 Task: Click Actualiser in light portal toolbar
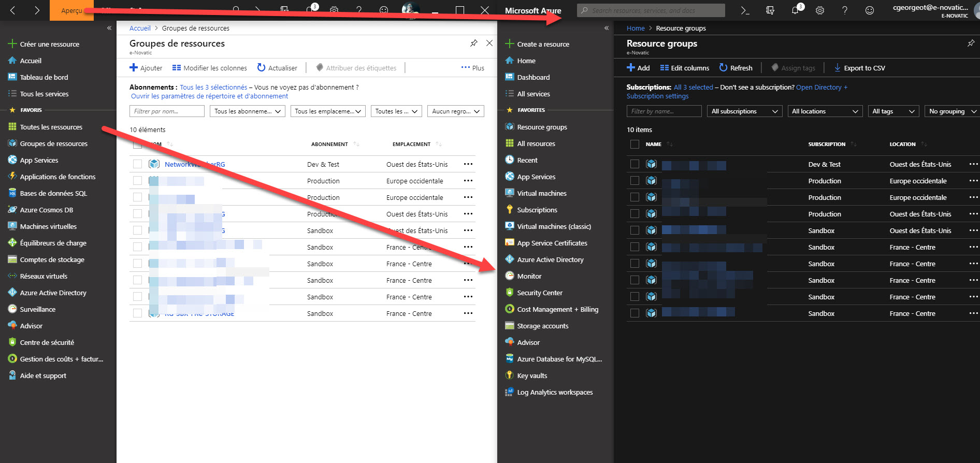pyautogui.click(x=277, y=68)
